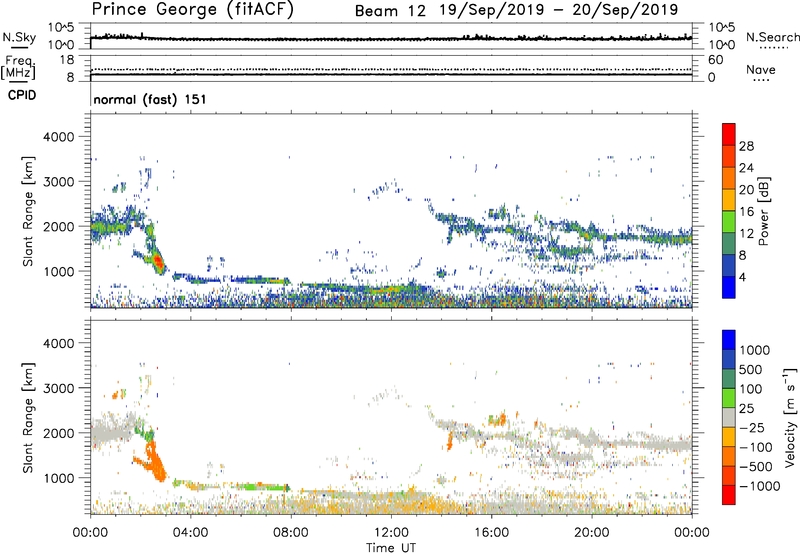Click the "12:00" time axis label
This screenshot has width=800, height=554.
pyautogui.click(x=391, y=533)
